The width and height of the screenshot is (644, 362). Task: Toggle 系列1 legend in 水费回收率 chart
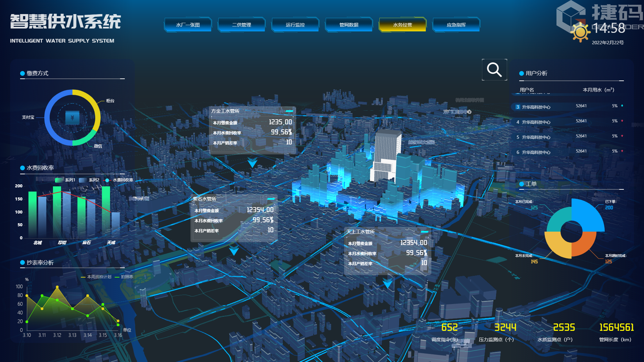65,180
